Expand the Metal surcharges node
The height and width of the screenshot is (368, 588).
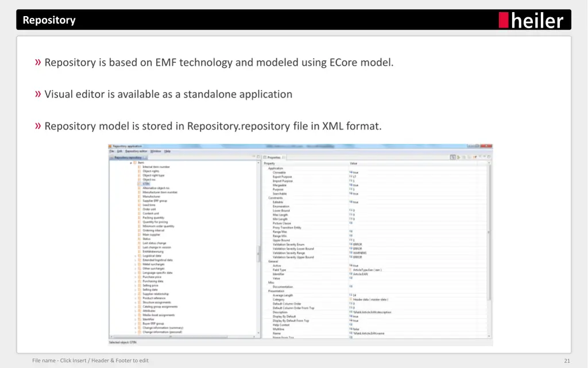pyautogui.click(x=136, y=264)
